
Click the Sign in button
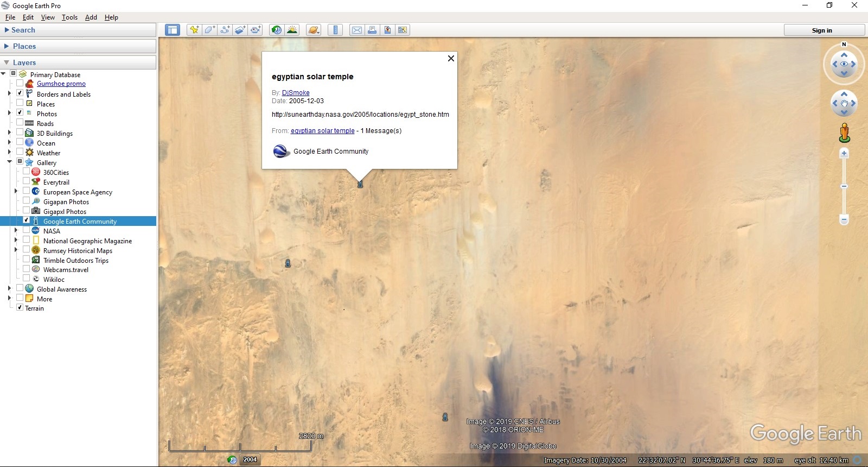[x=824, y=30]
